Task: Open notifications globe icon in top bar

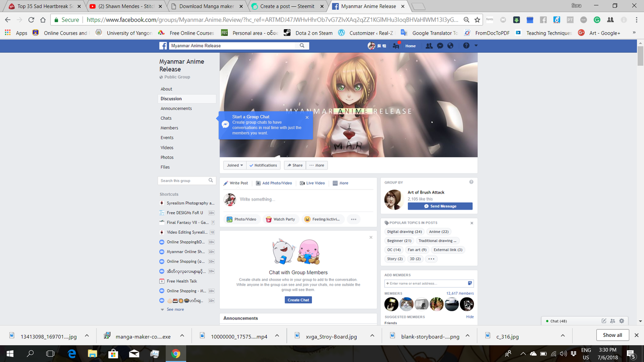Action: click(x=450, y=46)
